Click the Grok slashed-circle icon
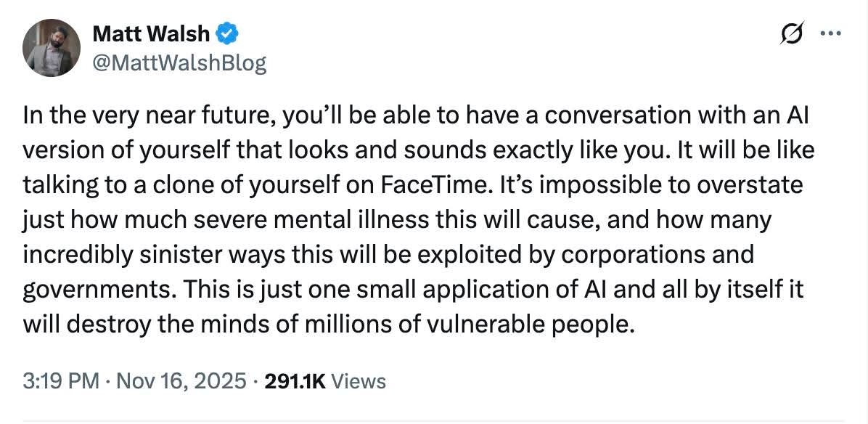Image resolution: width=868 pixels, height=424 pixels. pyautogui.click(x=792, y=34)
